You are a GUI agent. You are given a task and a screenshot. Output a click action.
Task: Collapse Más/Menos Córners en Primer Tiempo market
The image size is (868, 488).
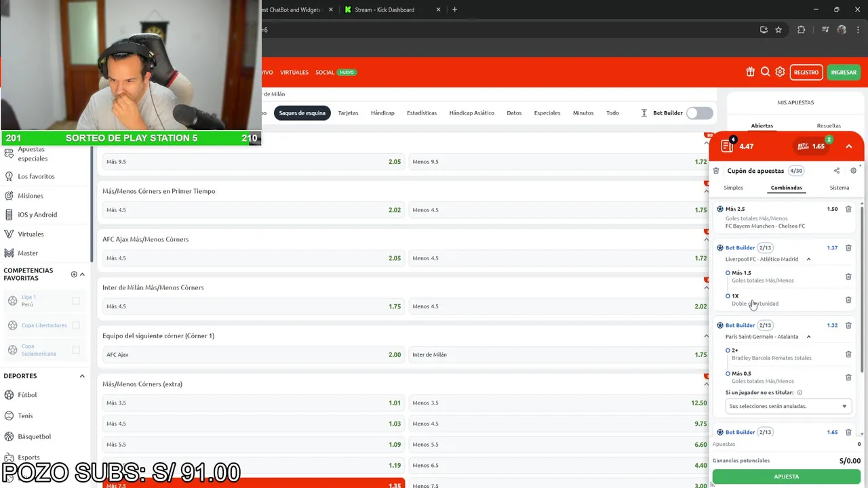pyautogui.click(x=706, y=191)
